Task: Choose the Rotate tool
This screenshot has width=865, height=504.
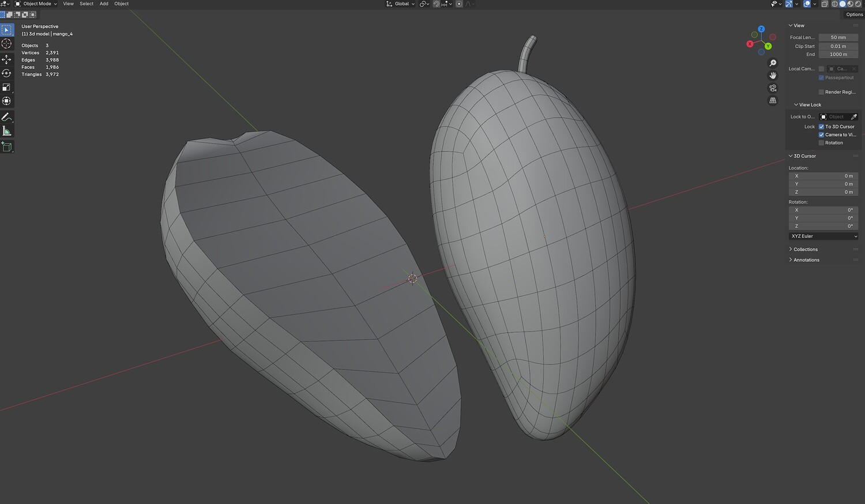Action: click(x=7, y=73)
